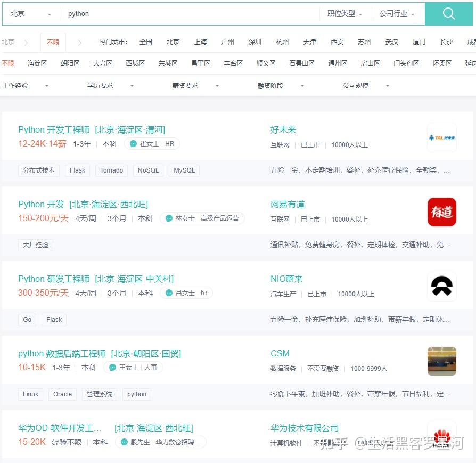Filter by 西城区 district

coord(135,63)
